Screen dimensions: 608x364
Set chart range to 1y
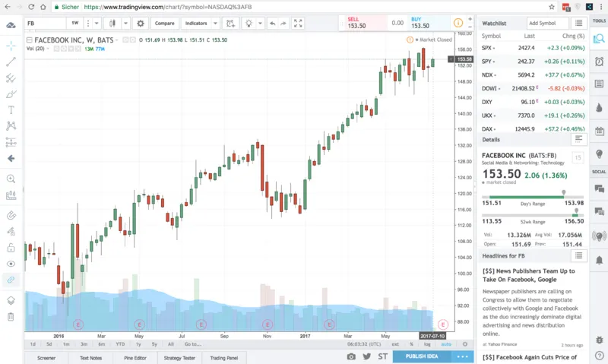[138, 344]
